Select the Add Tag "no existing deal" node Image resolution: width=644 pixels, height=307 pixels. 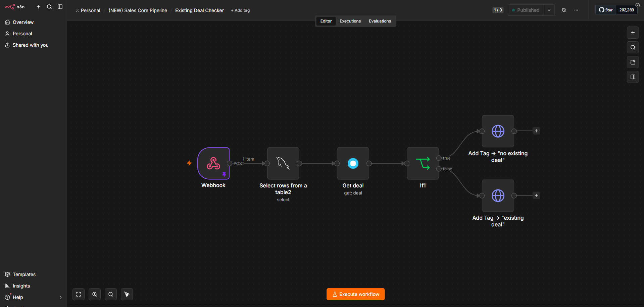(x=498, y=131)
